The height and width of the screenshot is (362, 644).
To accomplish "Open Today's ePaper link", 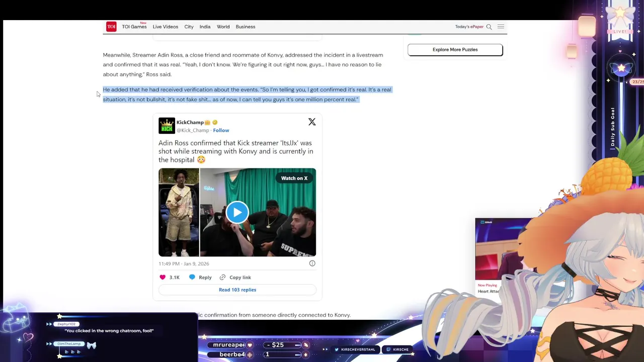I will 469,27.
